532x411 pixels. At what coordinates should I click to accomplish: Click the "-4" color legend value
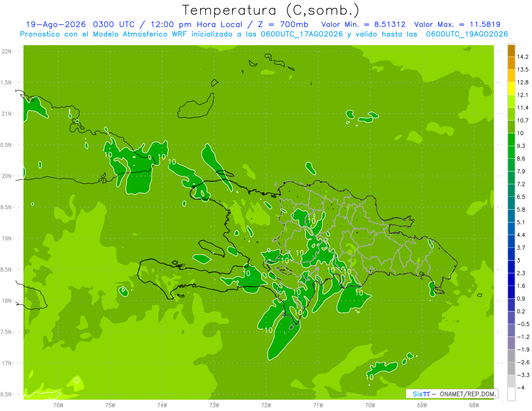tap(520, 388)
